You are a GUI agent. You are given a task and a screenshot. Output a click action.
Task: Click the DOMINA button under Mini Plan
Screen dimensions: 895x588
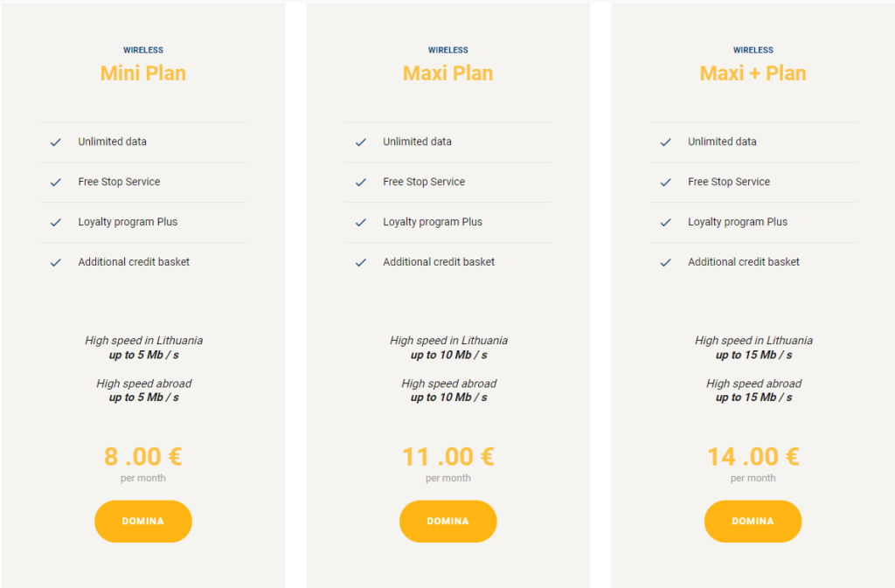click(x=142, y=521)
